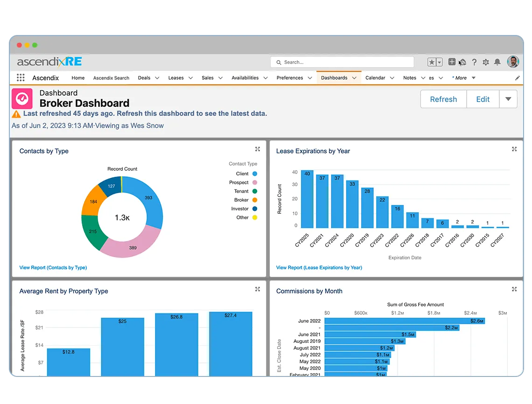Click the search magnifier icon
The height and width of the screenshot is (404, 532).
[279, 63]
